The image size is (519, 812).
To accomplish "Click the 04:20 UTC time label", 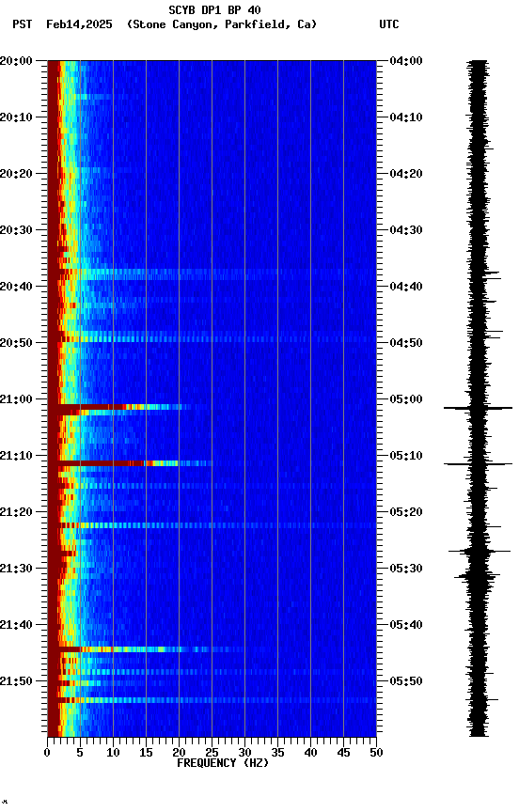I will coord(406,174).
